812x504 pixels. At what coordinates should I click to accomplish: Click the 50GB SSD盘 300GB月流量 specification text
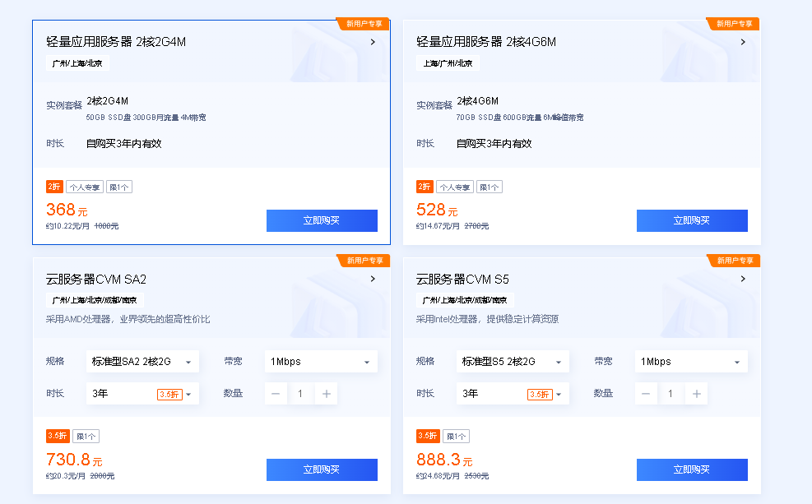coord(146,118)
